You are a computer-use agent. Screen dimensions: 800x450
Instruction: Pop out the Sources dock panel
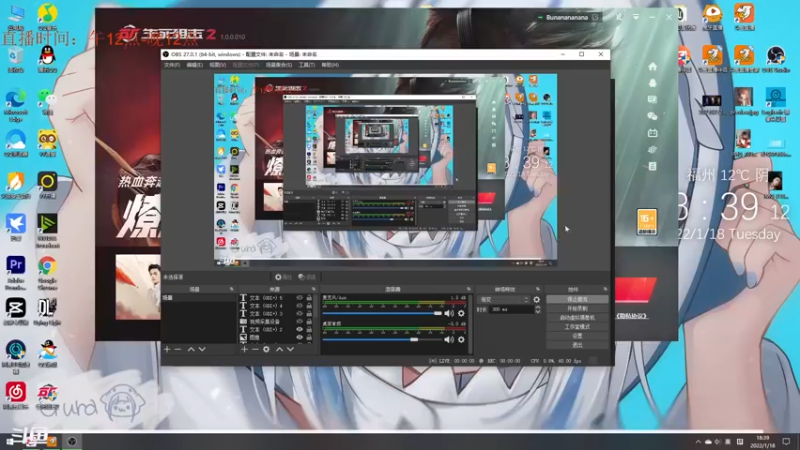(314, 289)
